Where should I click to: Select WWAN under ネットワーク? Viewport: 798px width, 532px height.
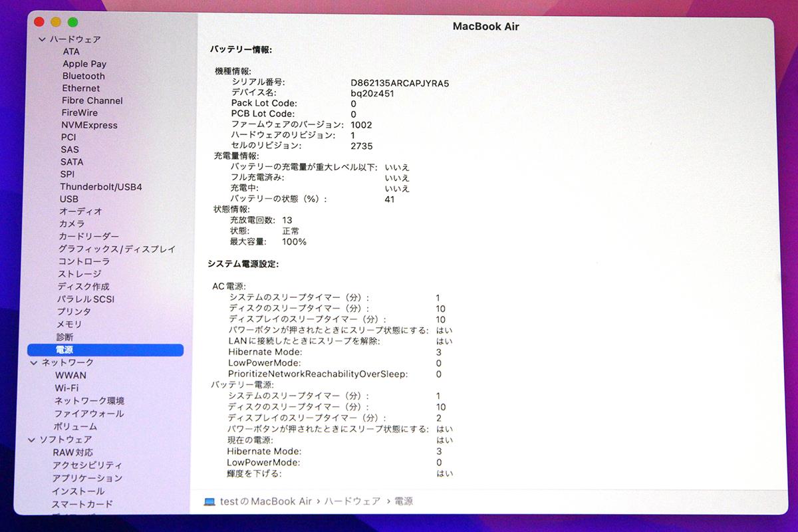coord(71,375)
